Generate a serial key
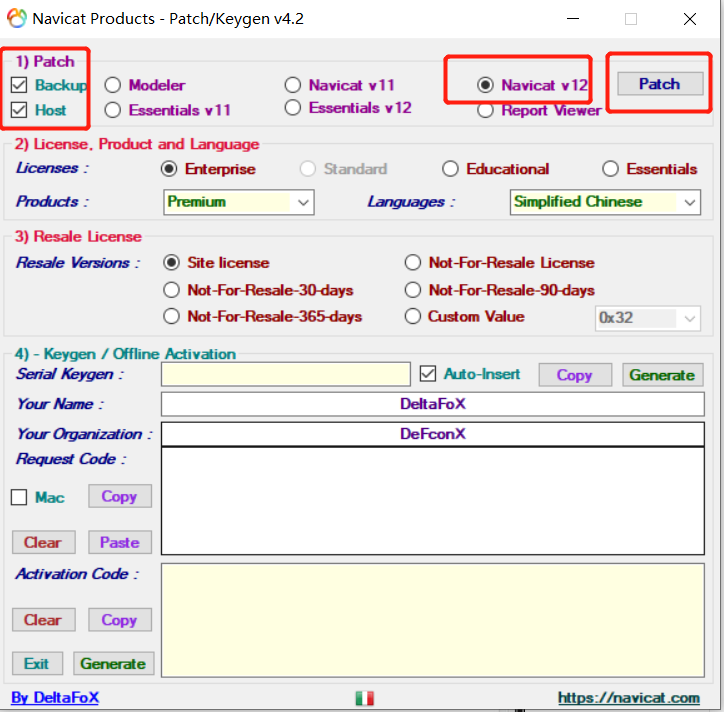This screenshot has height=712, width=724. 663,375
